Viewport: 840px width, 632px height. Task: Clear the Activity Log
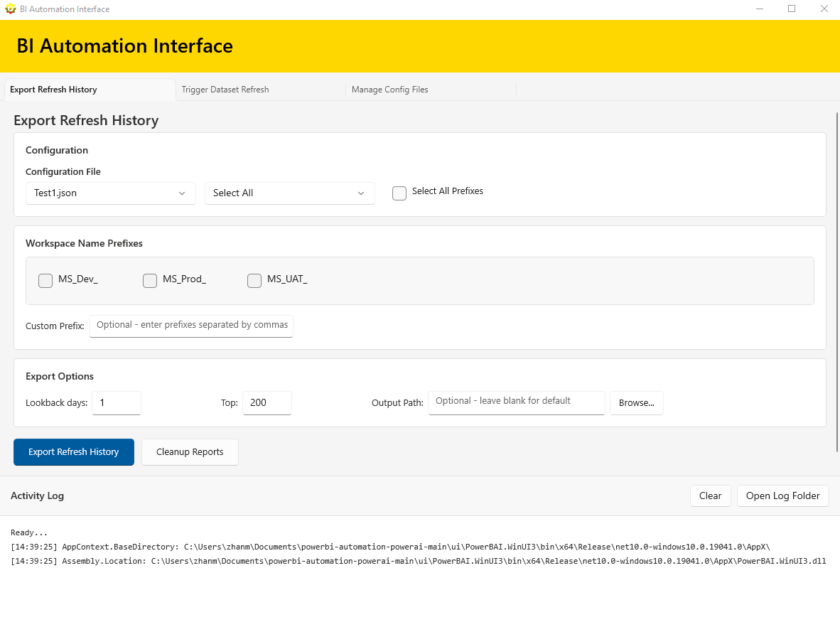point(710,496)
